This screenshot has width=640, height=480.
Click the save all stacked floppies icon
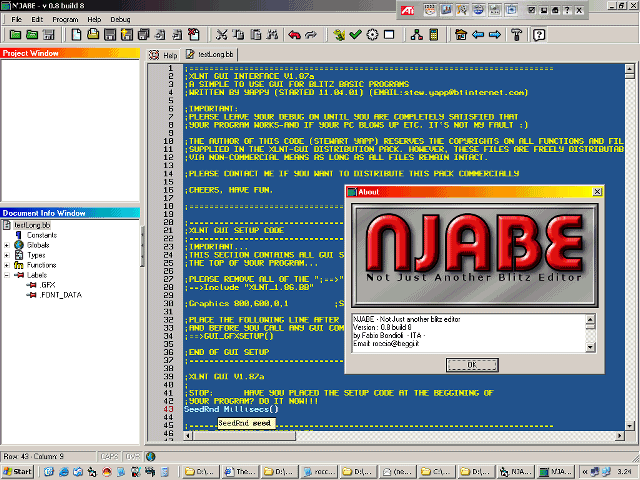coord(143,35)
